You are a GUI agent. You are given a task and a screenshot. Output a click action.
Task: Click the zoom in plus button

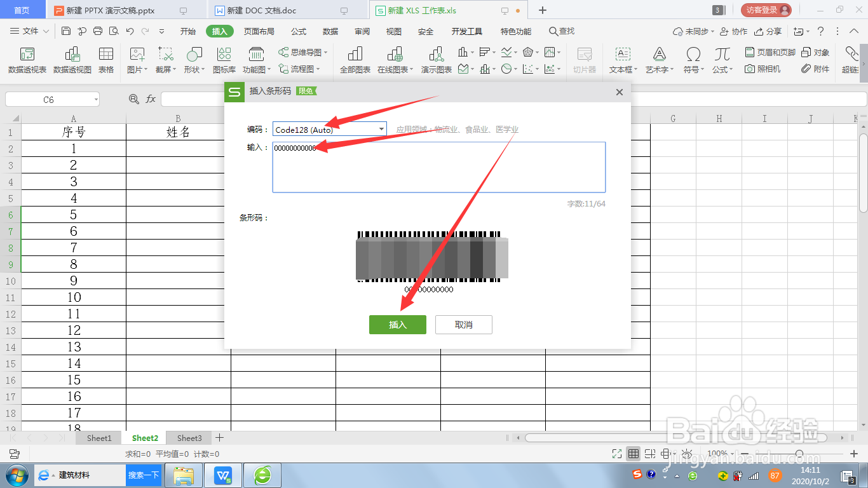pos(854,454)
